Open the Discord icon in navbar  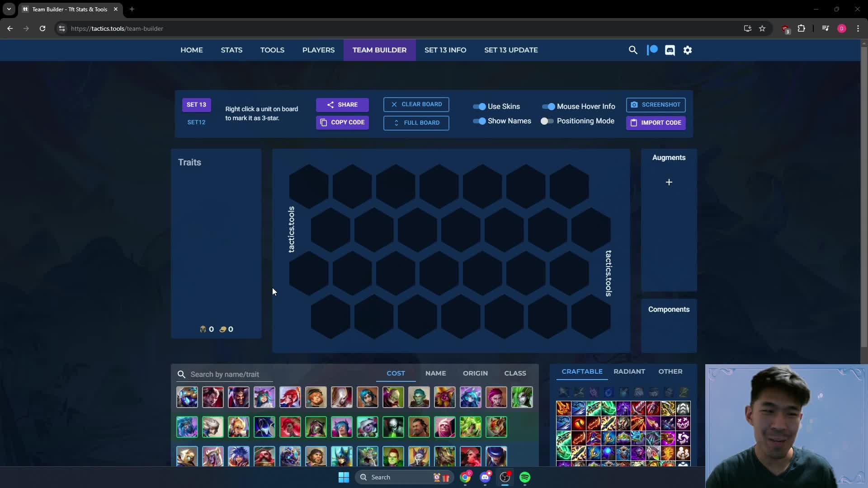click(x=670, y=50)
